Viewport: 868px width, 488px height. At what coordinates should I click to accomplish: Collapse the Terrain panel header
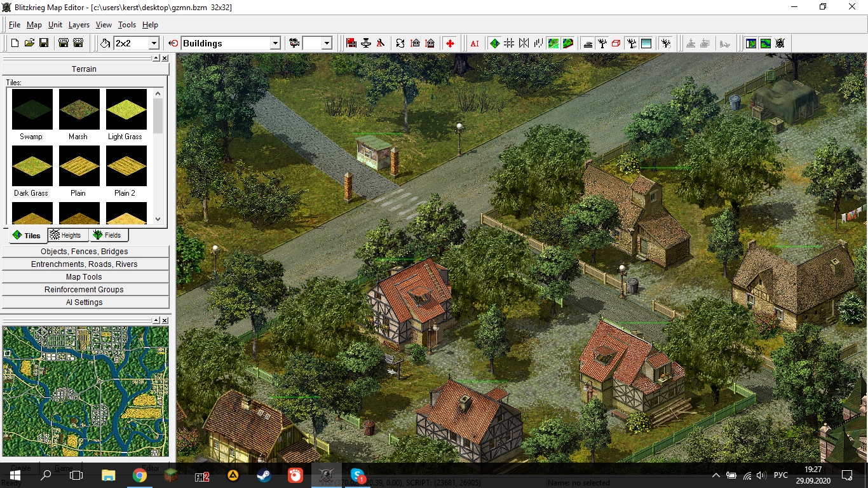(84, 69)
